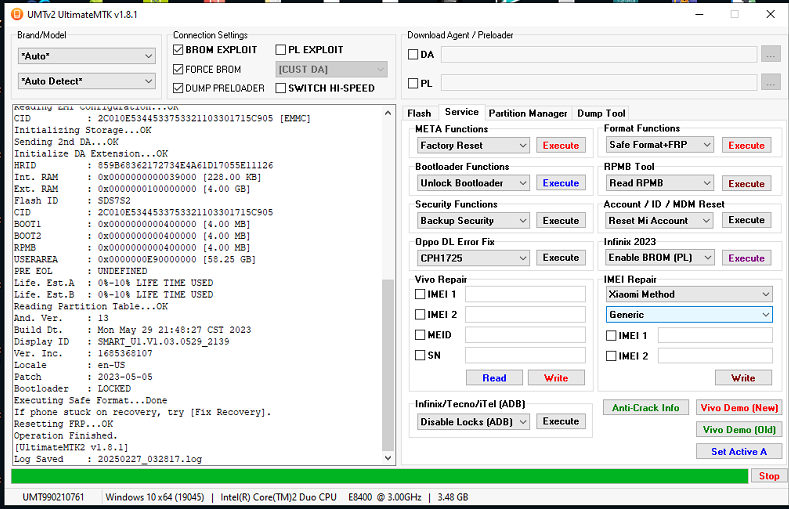Click the DA path input field
Image resolution: width=789 pixels, height=509 pixels.
599,54
